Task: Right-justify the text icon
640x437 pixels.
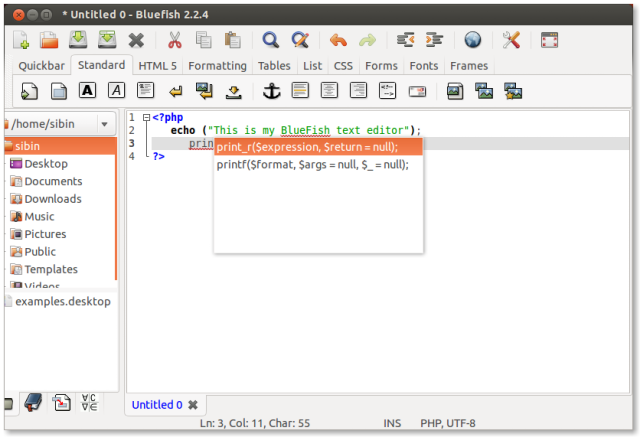Action: click(358, 90)
